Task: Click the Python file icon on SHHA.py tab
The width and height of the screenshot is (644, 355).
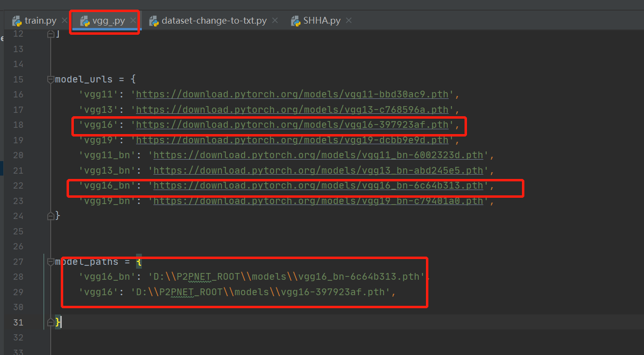Action: point(296,21)
